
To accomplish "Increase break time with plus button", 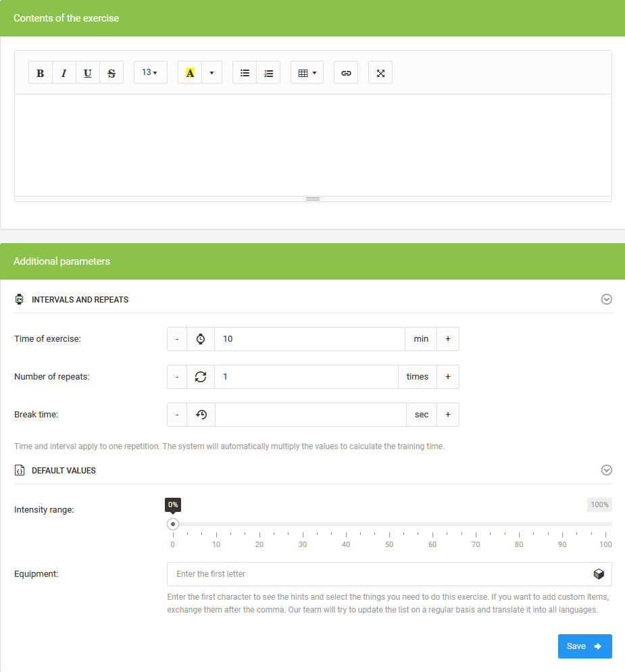I will click(447, 415).
